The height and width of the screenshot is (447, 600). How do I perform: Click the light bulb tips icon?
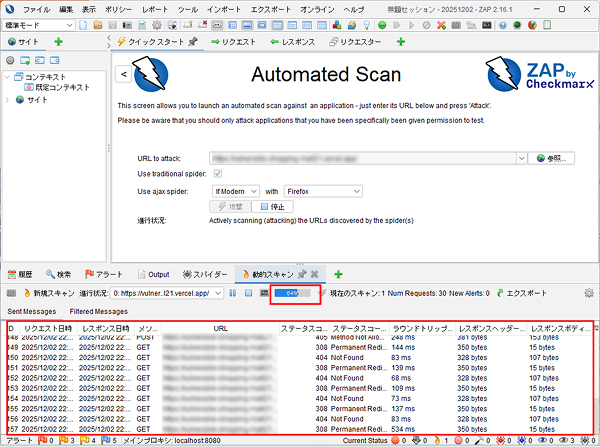coord(367,25)
